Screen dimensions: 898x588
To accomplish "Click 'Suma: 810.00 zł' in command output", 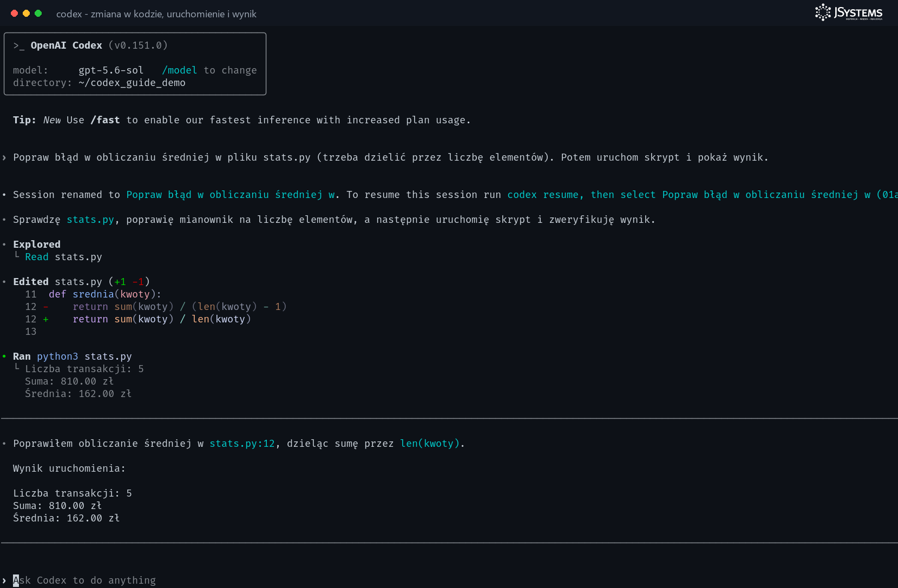I will tap(69, 381).
